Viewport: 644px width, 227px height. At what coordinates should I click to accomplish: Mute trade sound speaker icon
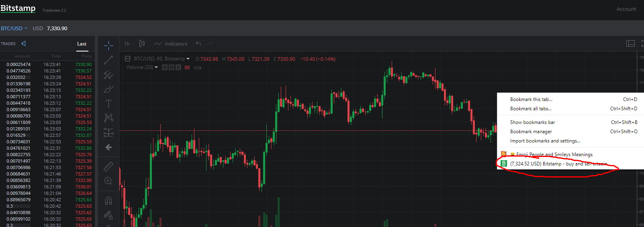click(x=24, y=43)
